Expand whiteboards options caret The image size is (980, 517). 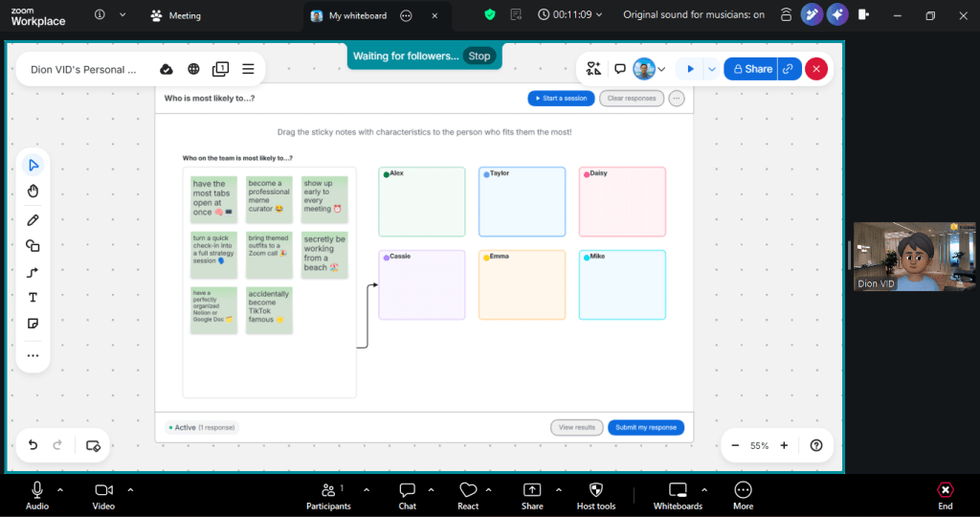[x=704, y=490]
